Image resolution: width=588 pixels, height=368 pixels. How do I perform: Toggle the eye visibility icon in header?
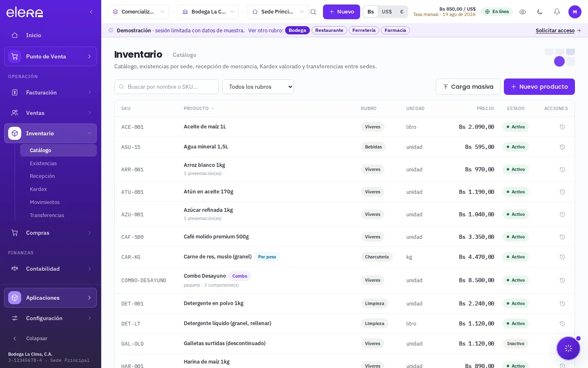pos(523,12)
